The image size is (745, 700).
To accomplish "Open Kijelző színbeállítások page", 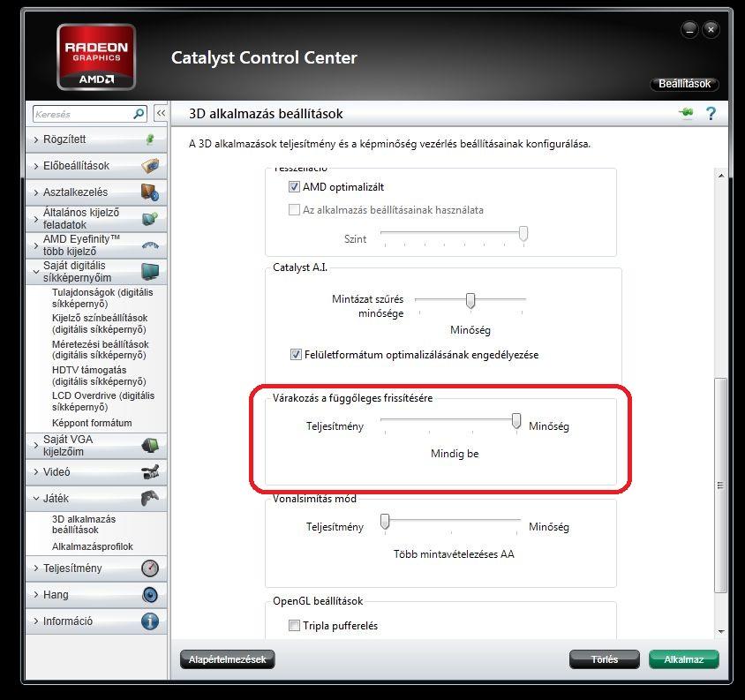I will click(x=100, y=324).
